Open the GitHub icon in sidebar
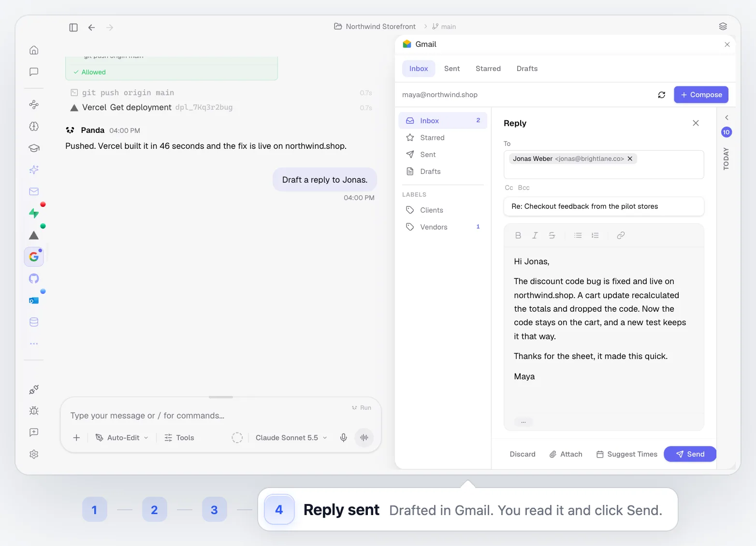756x546 pixels. coord(34,279)
